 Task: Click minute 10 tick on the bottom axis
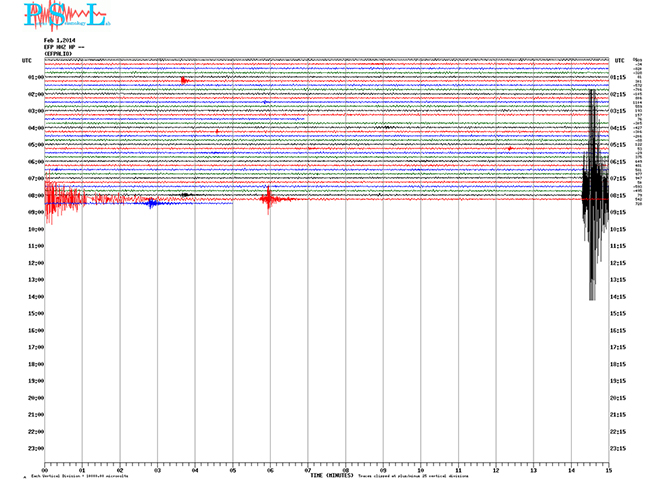tap(420, 469)
